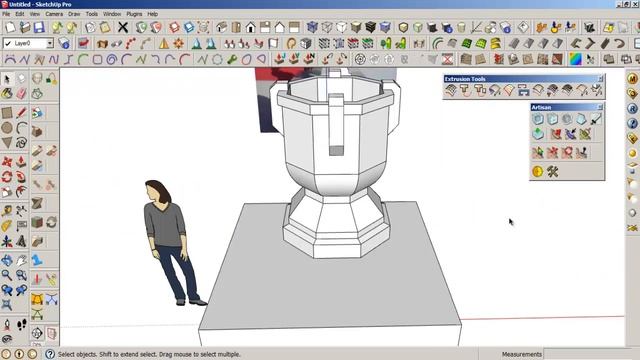Click the red X-crossed toolbar icon
The width and height of the screenshot is (640, 360).
(x=448, y=59)
